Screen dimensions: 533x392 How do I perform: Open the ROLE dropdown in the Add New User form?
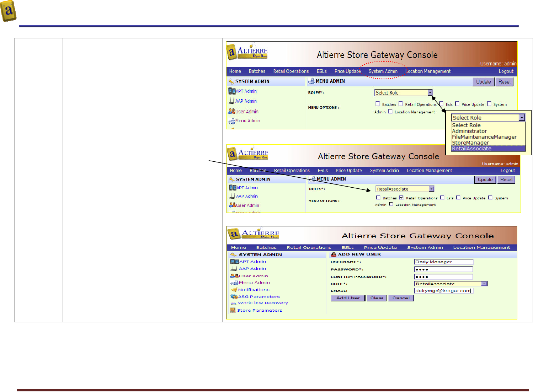(451, 284)
